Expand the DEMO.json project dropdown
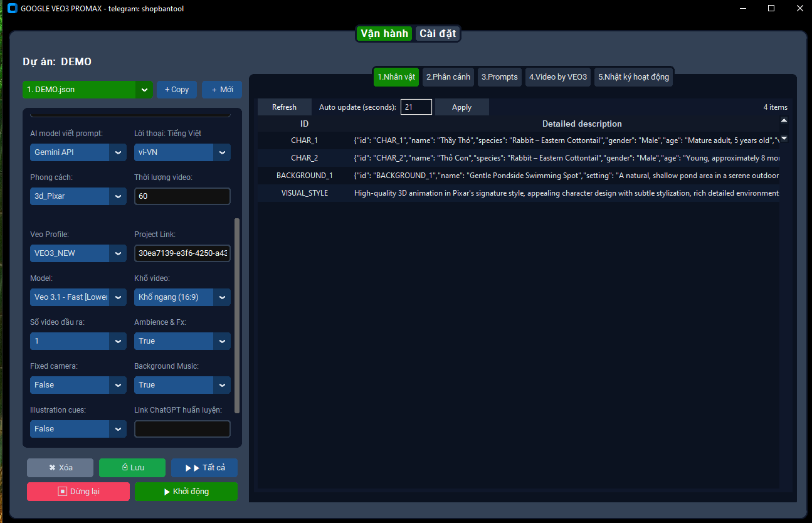This screenshot has height=523, width=812. 144,90
